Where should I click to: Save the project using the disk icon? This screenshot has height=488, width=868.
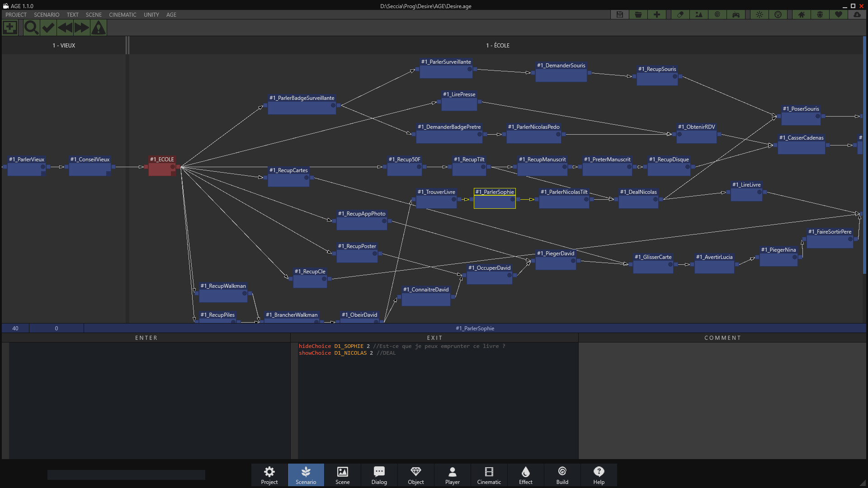[x=619, y=14]
